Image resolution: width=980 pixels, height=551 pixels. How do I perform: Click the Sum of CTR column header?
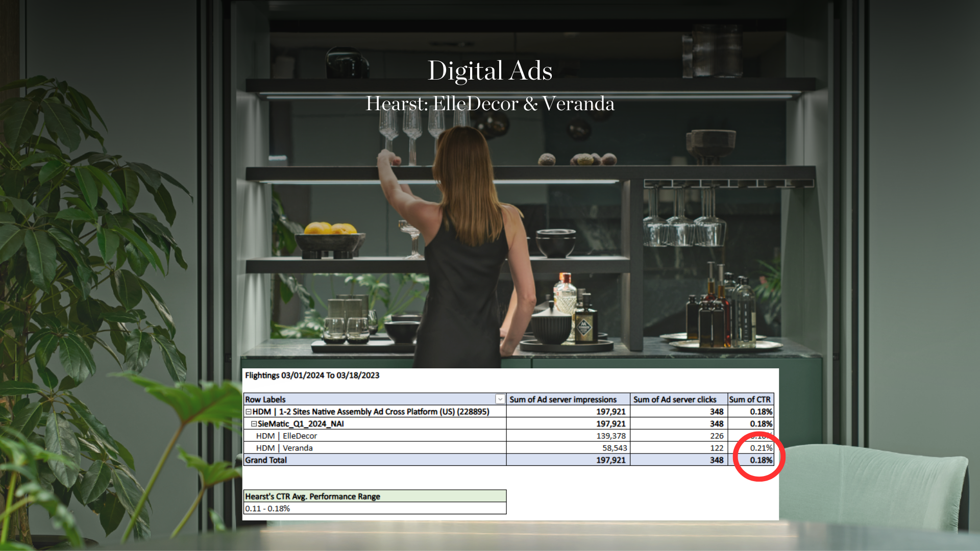point(749,399)
